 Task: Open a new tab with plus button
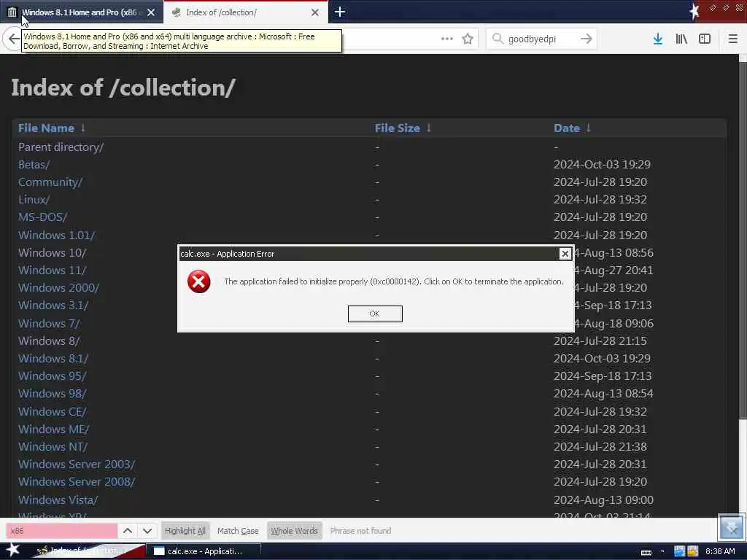(340, 12)
